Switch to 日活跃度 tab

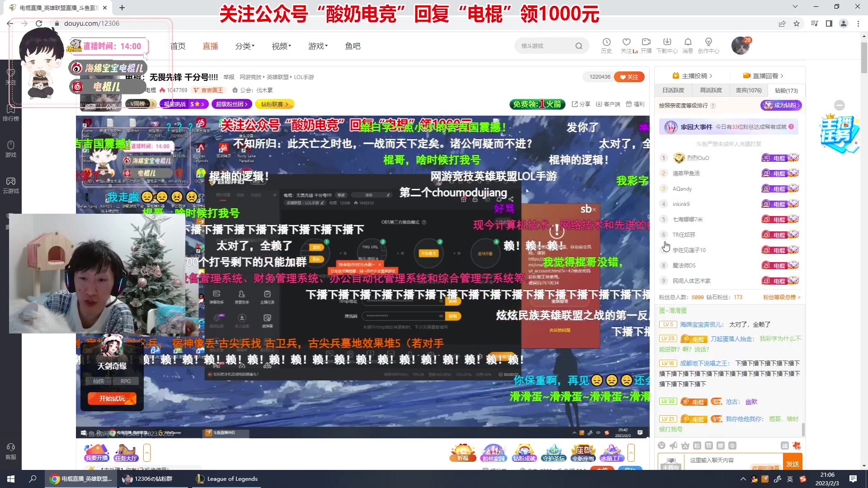(x=673, y=90)
